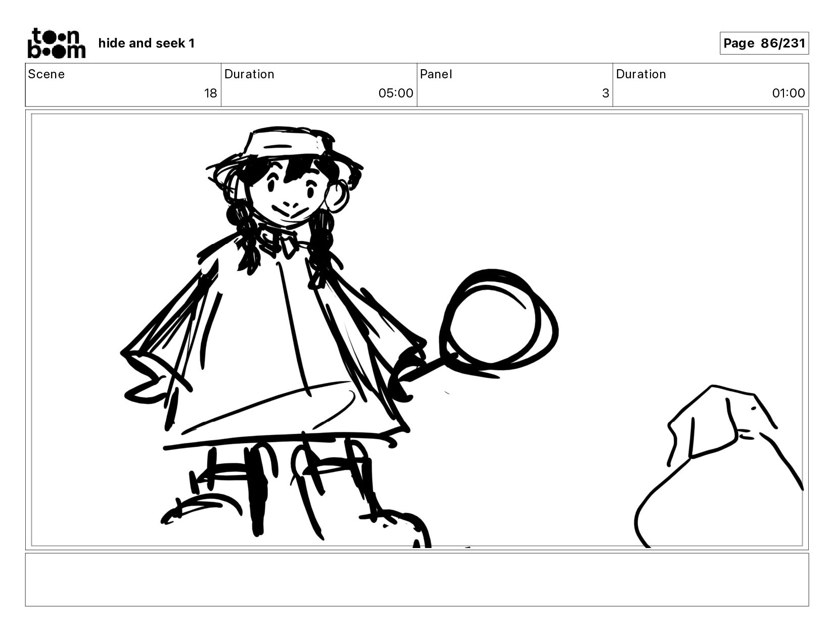Click the scene duration value '05:00'
834x644 pixels.
(396, 93)
